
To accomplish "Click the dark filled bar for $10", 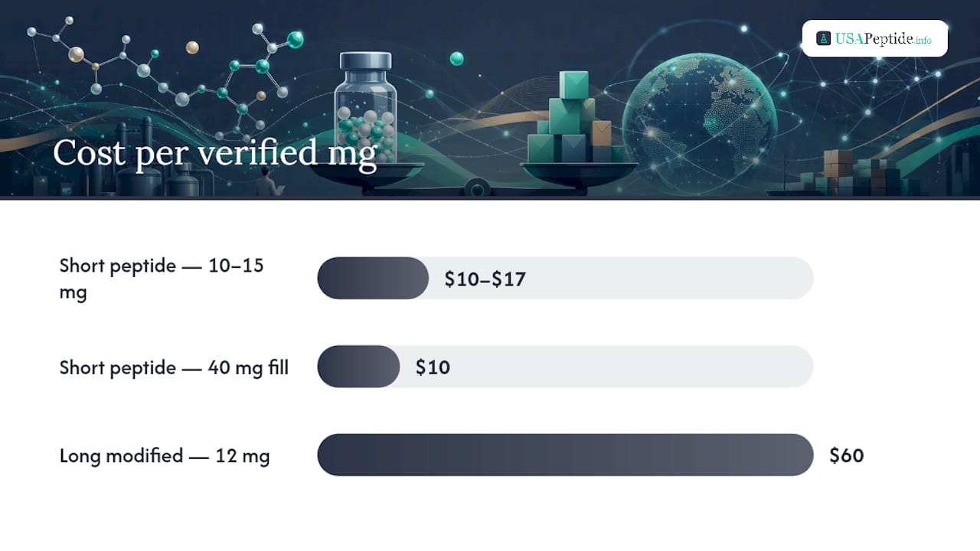I will 358,367.
